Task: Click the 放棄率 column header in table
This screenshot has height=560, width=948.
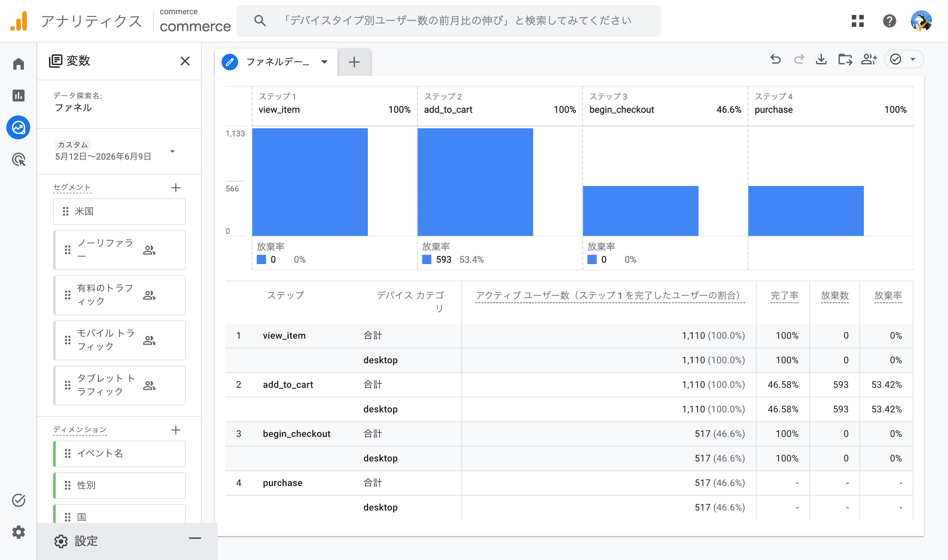Action: (888, 296)
